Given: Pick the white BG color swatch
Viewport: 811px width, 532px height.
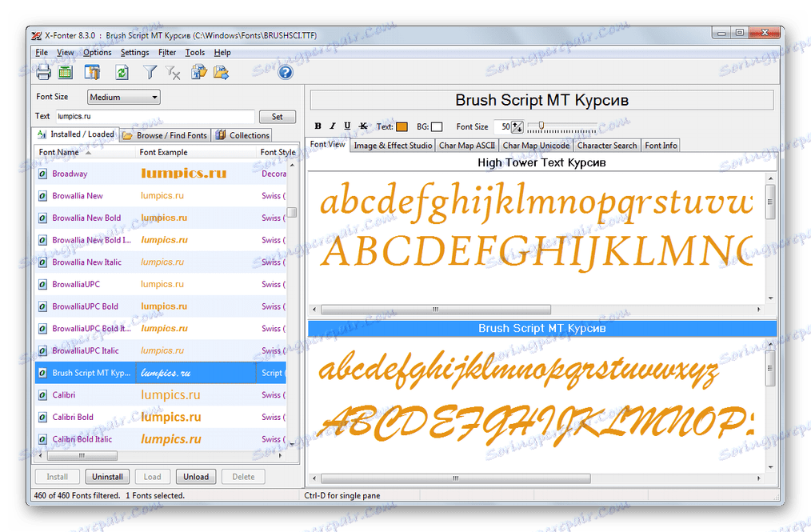Looking at the screenshot, I should point(437,126).
